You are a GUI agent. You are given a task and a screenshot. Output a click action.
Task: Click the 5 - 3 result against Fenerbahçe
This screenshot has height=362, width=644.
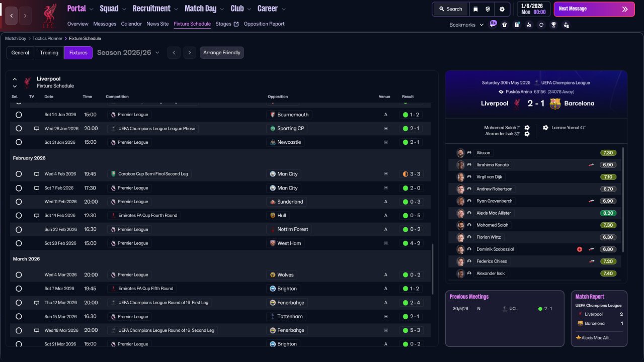coord(411,330)
